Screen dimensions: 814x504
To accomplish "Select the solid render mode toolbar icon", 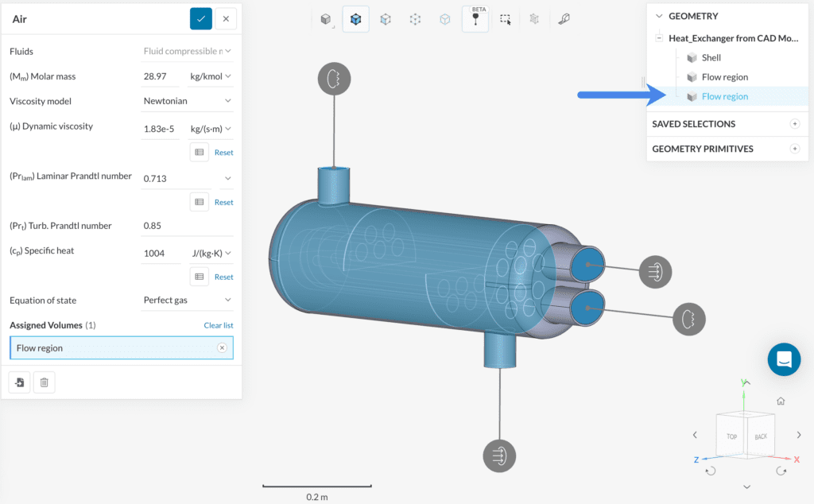I will [326, 18].
